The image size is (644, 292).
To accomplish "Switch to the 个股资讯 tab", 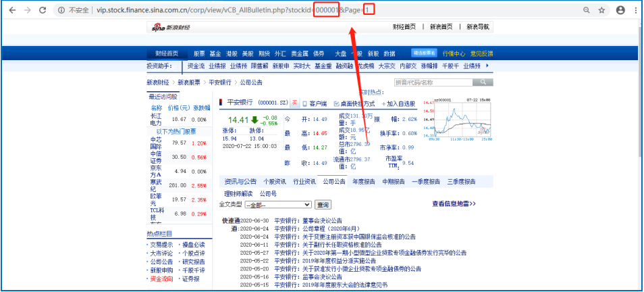I will pyautogui.click(x=275, y=181).
